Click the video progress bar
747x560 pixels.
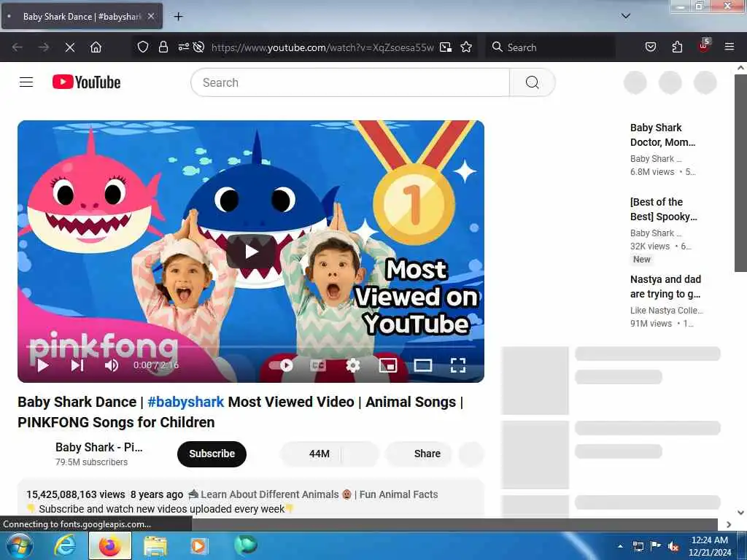(251, 348)
